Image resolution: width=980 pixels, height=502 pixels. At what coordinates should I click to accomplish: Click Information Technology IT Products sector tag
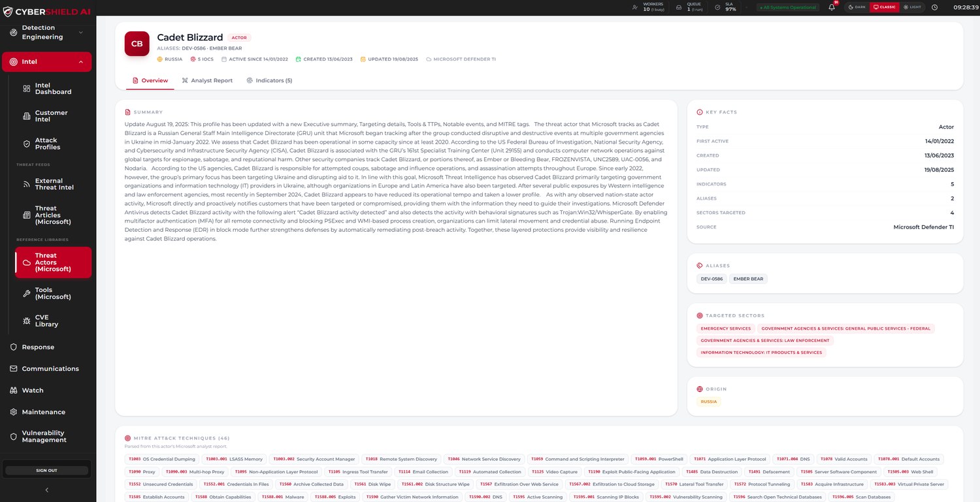tap(761, 353)
